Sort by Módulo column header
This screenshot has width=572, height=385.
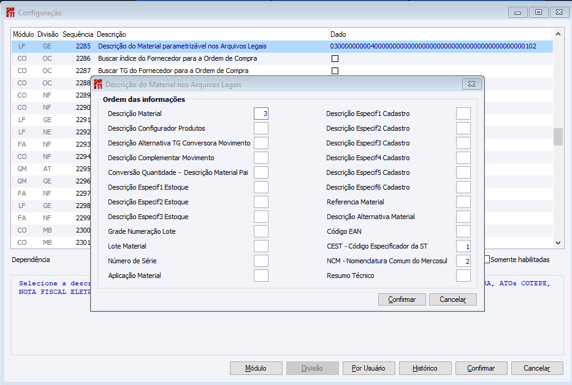point(23,34)
